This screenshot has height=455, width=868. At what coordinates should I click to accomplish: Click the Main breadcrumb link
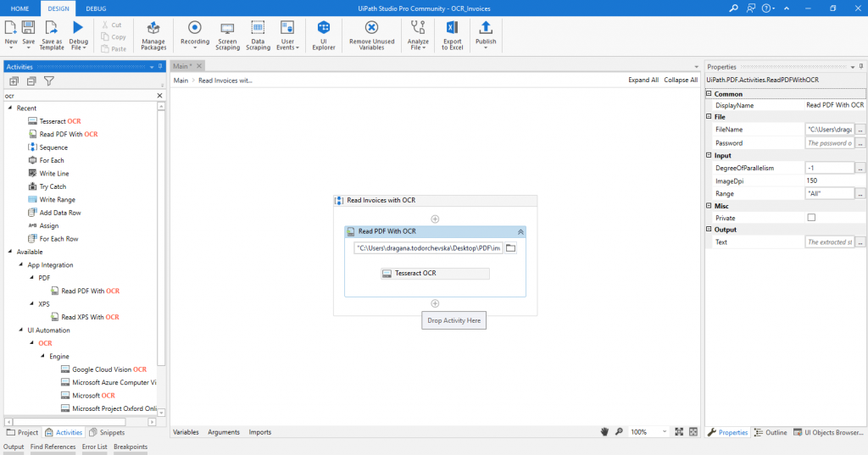[x=181, y=80]
